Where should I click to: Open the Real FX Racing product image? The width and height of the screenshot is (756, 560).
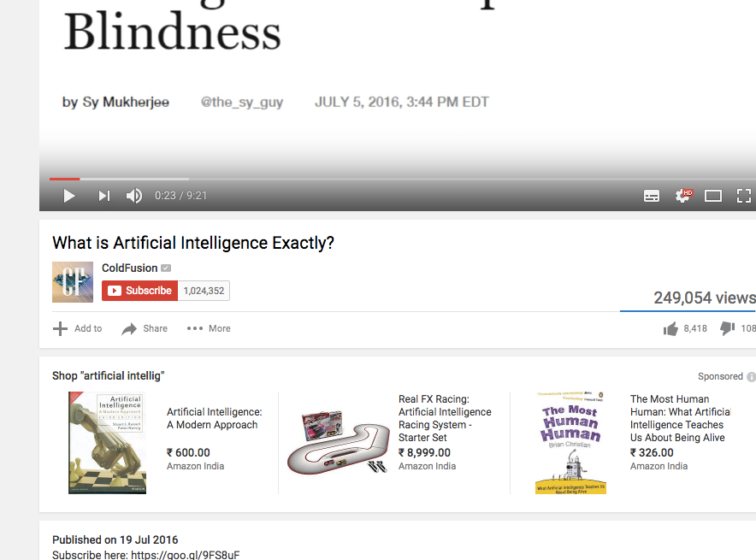tap(339, 442)
